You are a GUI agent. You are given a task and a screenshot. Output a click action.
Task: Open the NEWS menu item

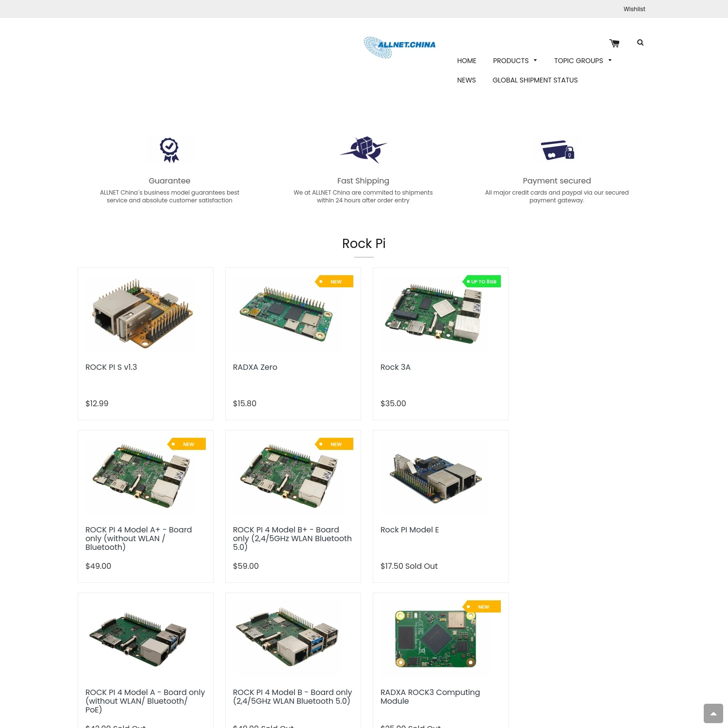click(466, 80)
